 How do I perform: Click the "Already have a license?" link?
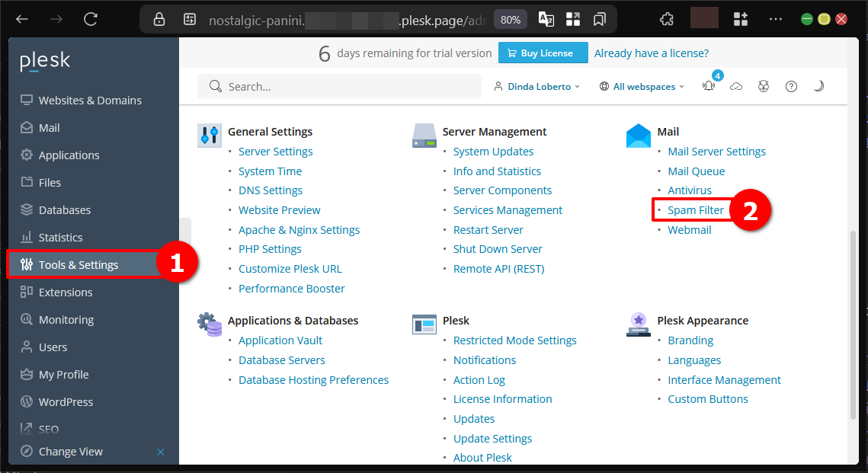tap(652, 53)
